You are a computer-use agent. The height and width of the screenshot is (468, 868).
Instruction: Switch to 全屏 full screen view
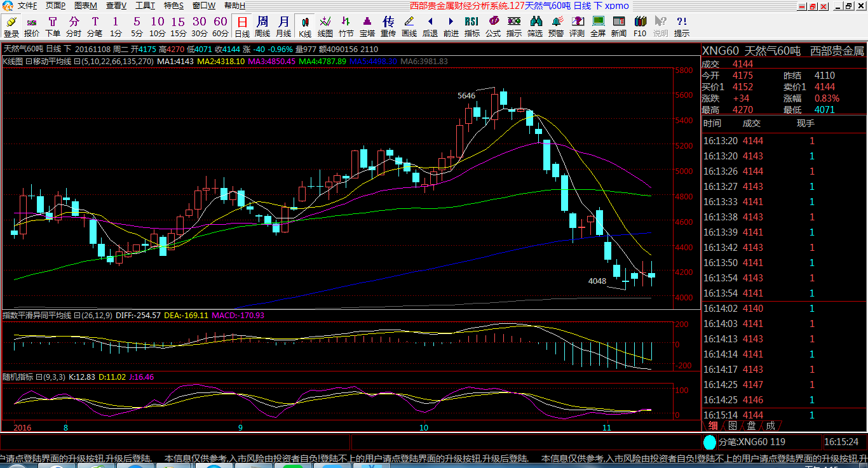598,27
